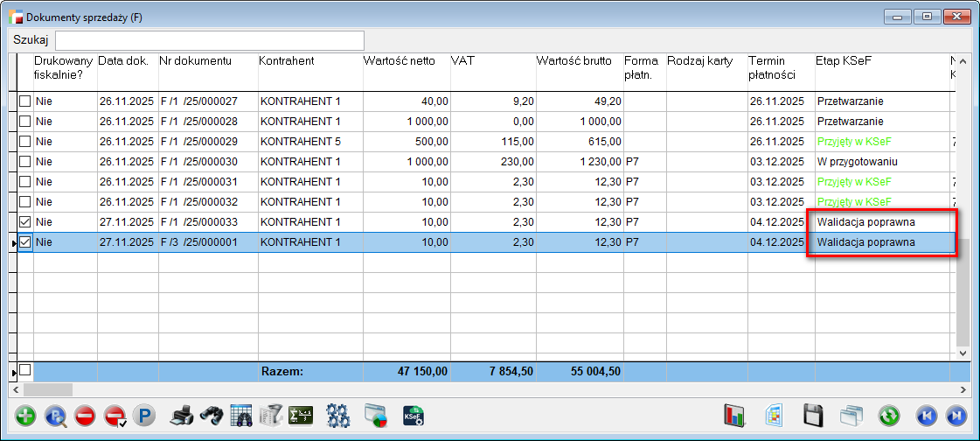
Task: Click the horizontal scrollbar left arrow
Action: click(x=15, y=389)
